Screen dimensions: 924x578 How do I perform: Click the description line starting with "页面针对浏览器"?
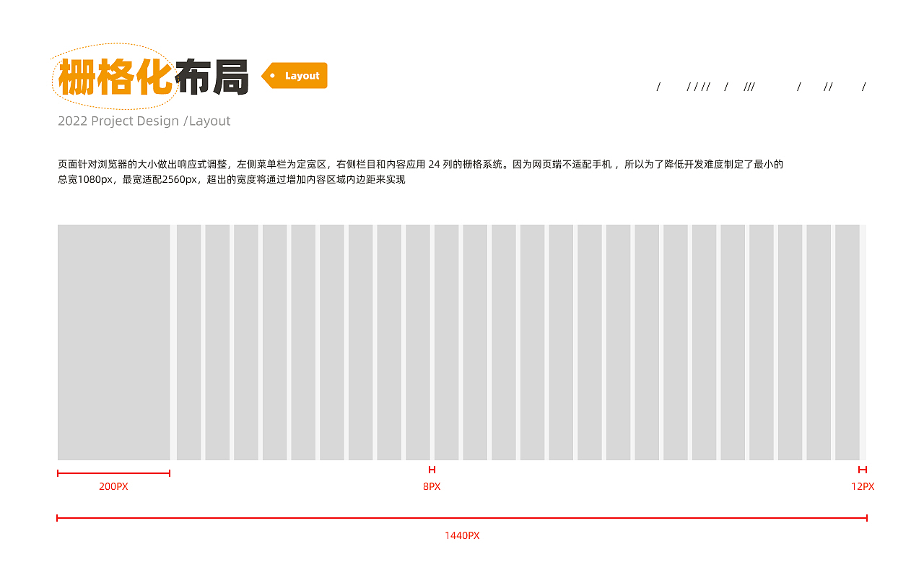[420, 164]
